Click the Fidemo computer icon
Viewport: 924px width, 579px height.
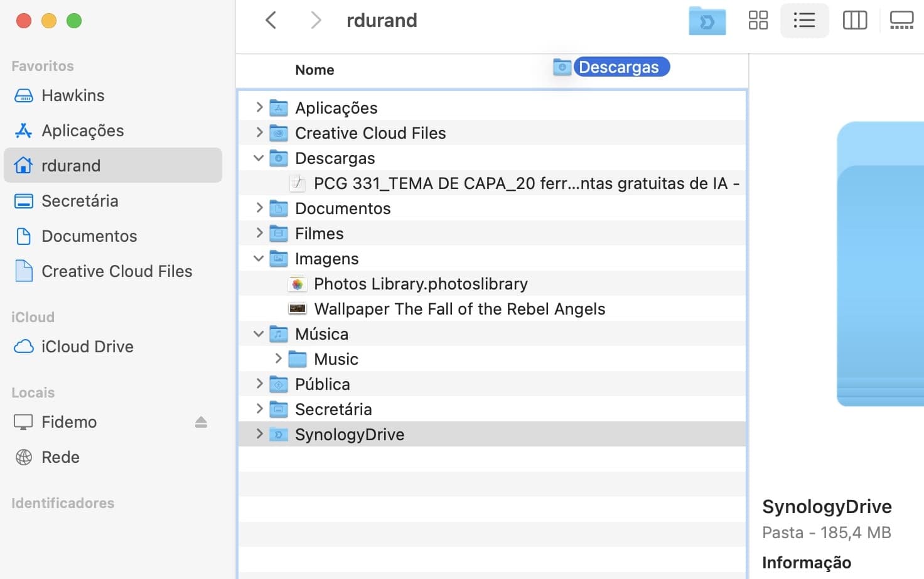pos(23,422)
